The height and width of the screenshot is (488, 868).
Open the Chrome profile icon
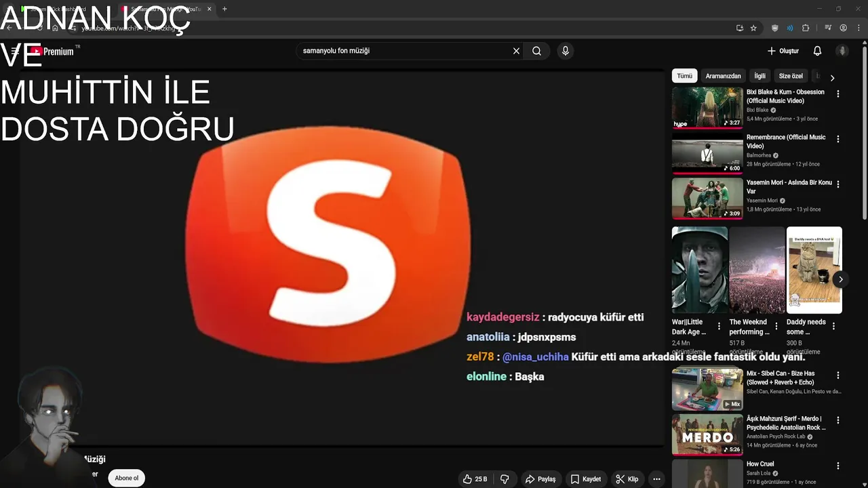(844, 28)
